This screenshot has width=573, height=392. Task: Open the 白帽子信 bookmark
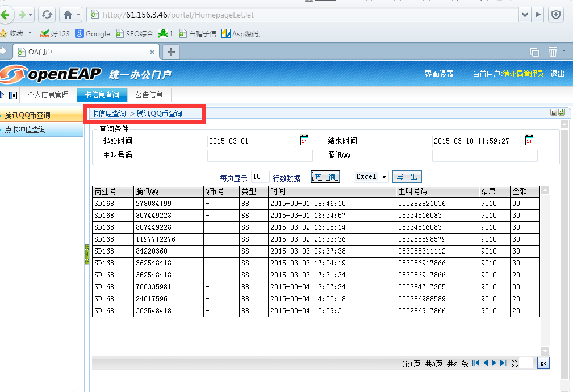pos(197,33)
